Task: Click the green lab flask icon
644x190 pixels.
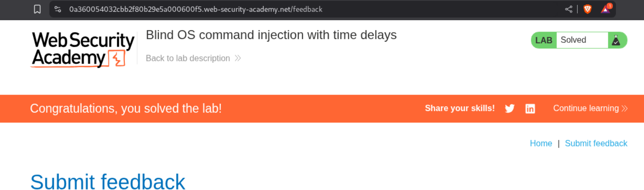Action: pyautogui.click(x=615, y=40)
